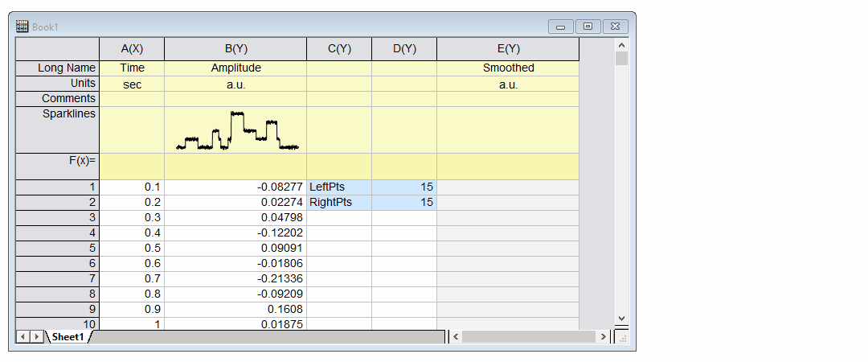Select row 5 via its row header
This screenshot has height=362, width=868.
58,248
